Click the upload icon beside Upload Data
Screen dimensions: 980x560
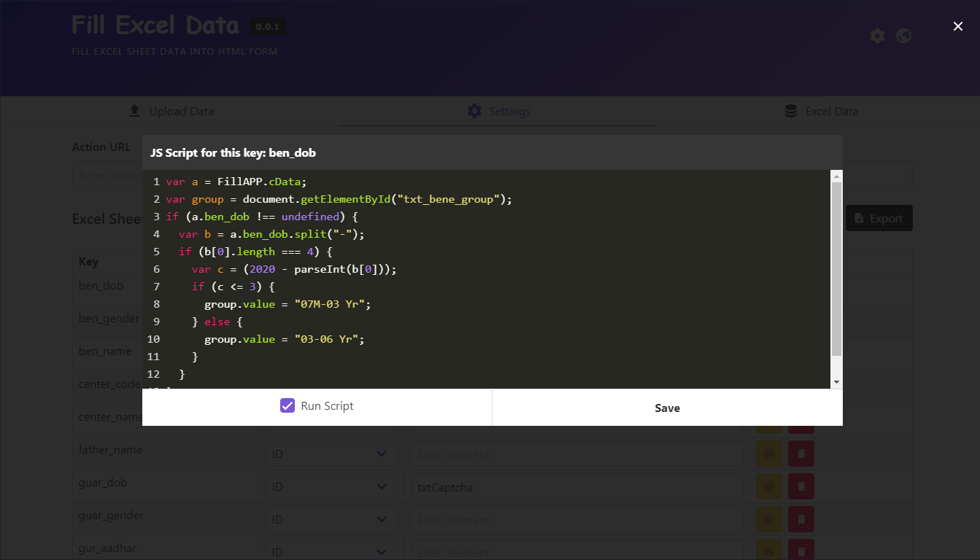pyautogui.click(x=134, y=111)
